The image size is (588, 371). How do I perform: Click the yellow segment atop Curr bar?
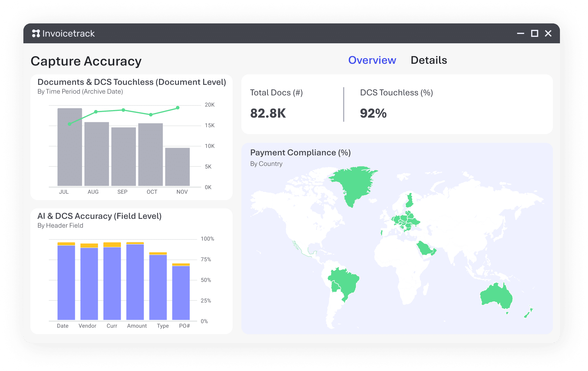tap(112, 245)
